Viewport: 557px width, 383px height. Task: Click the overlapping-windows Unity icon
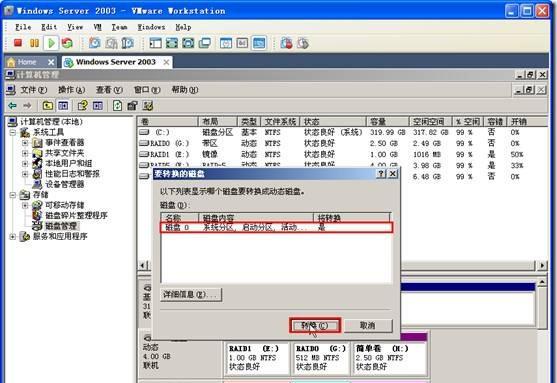205,43
